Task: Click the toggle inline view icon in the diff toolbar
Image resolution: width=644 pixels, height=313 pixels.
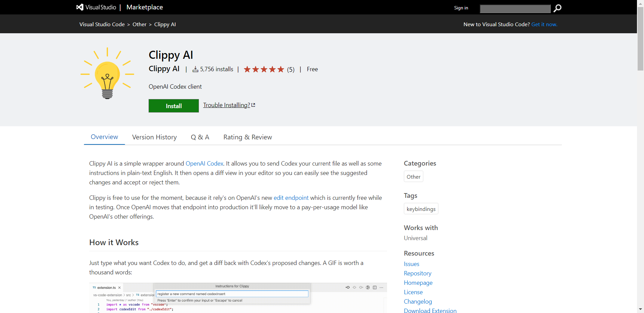Action: coord(368,287)
